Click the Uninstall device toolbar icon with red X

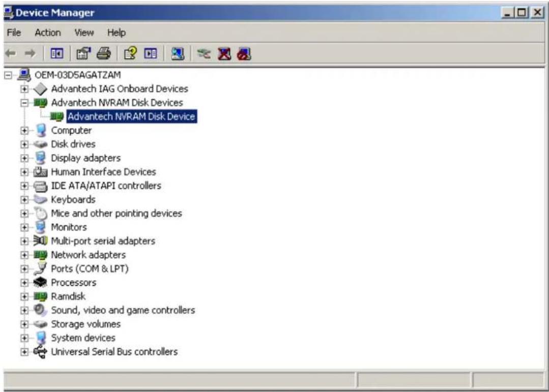224,54
